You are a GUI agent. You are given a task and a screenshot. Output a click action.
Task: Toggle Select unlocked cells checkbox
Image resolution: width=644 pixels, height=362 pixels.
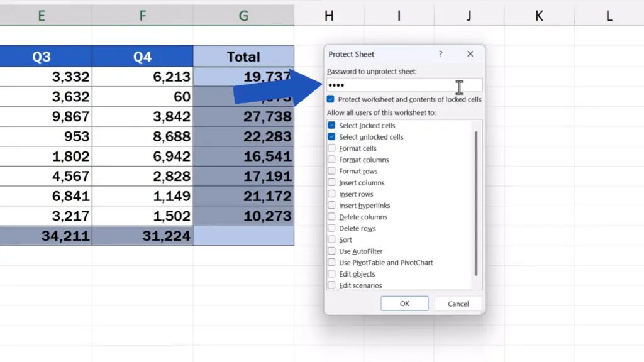click(x=332, y=137)
